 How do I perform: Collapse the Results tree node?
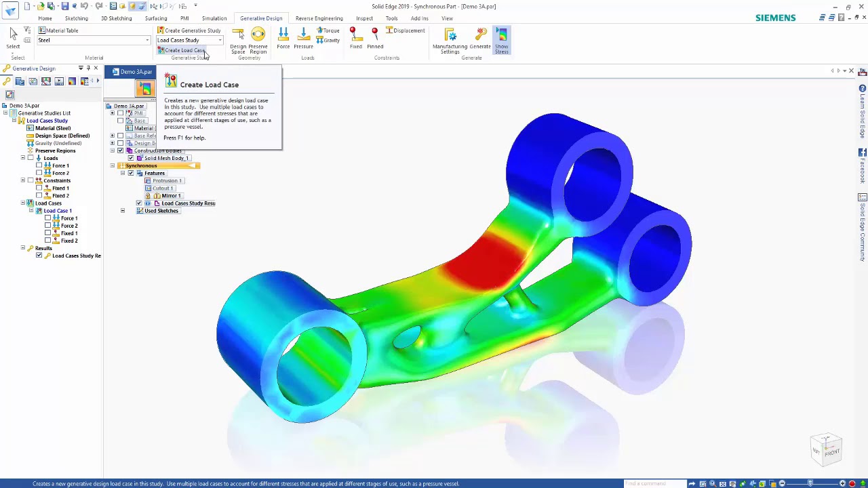point(22,248)
